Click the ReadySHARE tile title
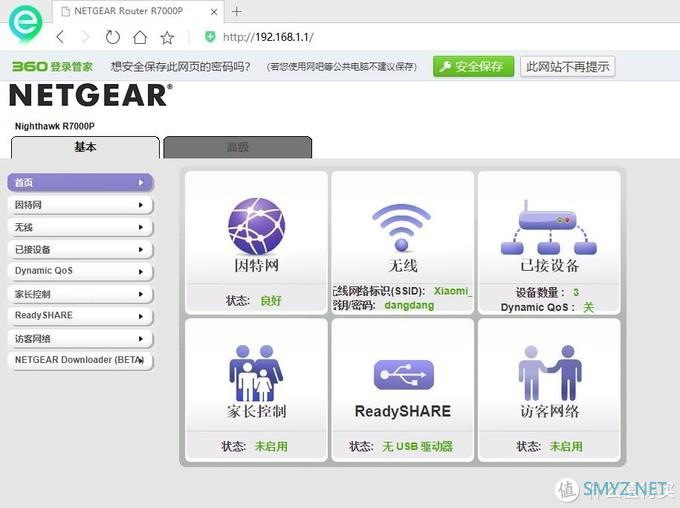The height and width of the screenshot is (508, 680). (403, 411)
